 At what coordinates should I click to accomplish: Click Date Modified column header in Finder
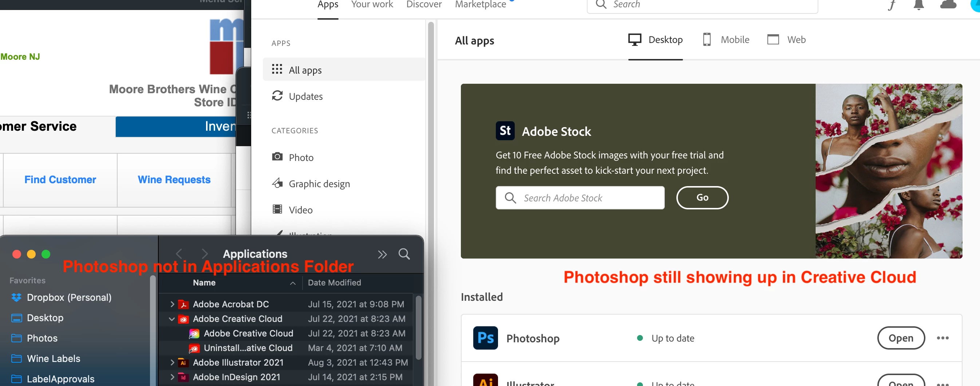coord(334,283)
